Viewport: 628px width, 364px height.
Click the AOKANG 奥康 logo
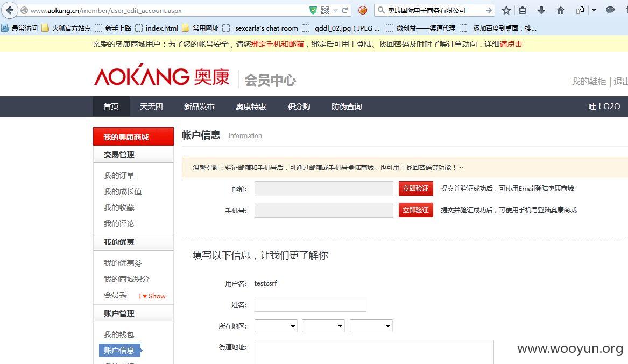tap(162, 75)
